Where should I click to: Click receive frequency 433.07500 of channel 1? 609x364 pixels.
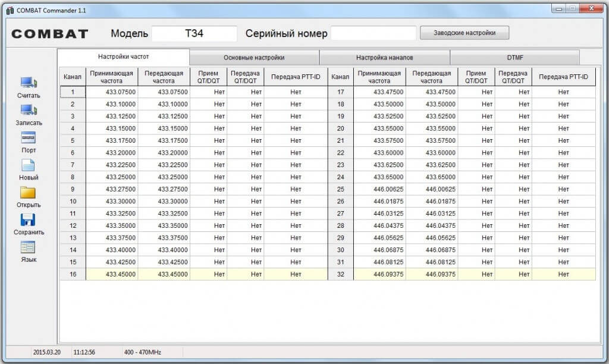click(112, 92)
